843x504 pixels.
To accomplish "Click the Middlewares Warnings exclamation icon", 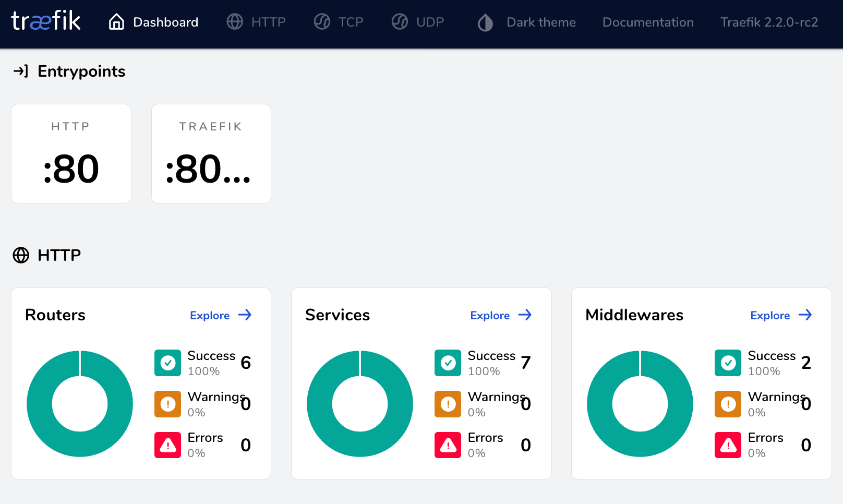I will [728, 404].
